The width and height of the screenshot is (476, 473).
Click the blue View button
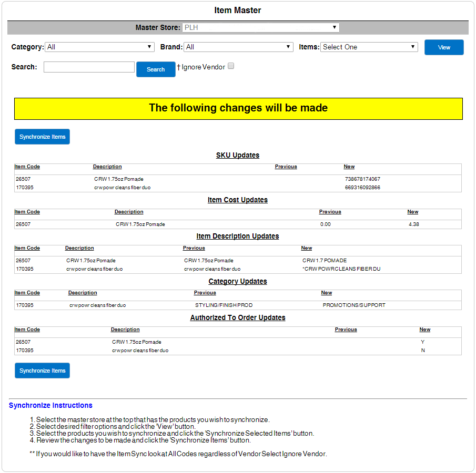[444, 47]
